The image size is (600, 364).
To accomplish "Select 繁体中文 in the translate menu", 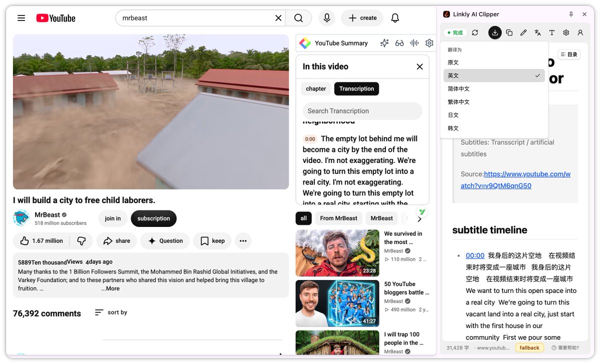I will click(494, 102).
